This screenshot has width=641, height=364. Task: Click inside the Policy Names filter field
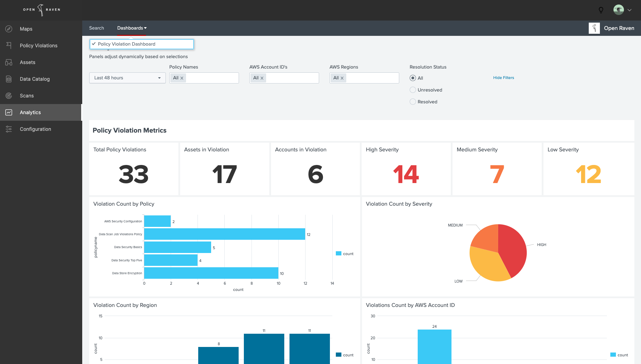(204, 78)
